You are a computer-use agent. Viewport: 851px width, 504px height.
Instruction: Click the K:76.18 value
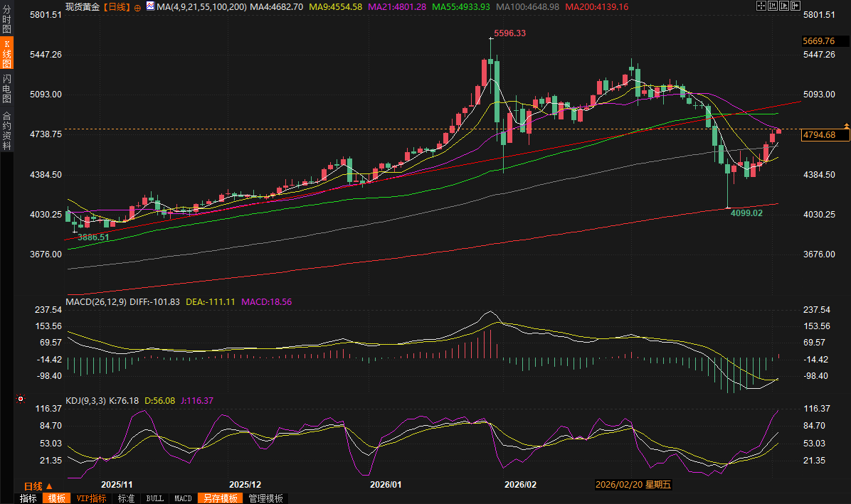click(x=124, y=401)
